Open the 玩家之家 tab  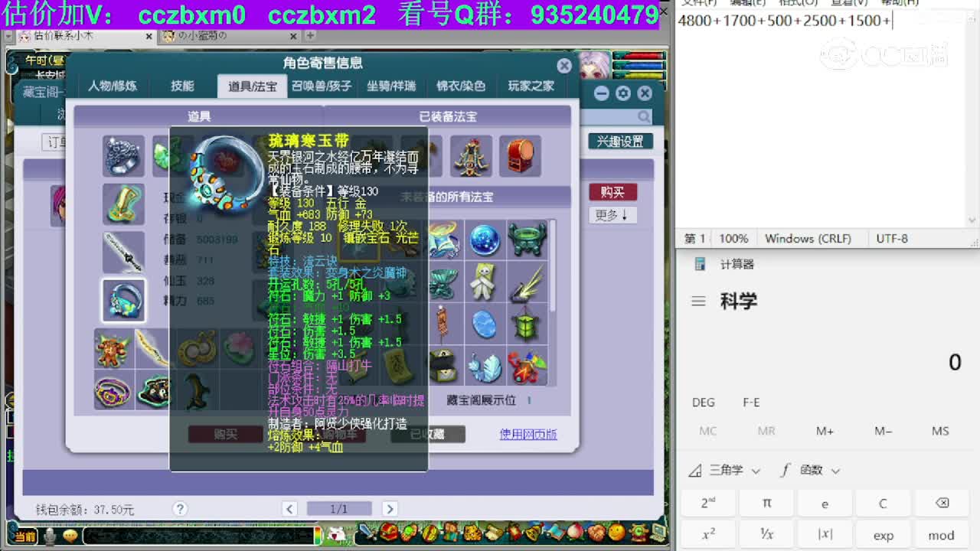tap(531, 86)
